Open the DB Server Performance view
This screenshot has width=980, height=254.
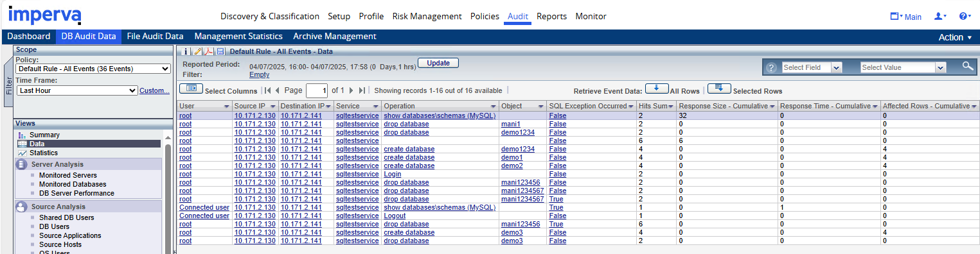coord(76,193)
